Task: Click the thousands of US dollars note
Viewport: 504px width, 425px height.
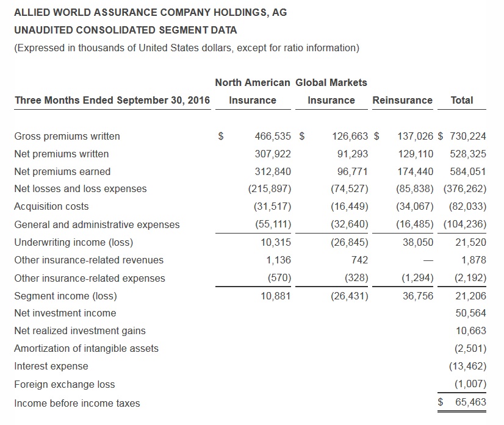Action: click(x=186, y=48)
